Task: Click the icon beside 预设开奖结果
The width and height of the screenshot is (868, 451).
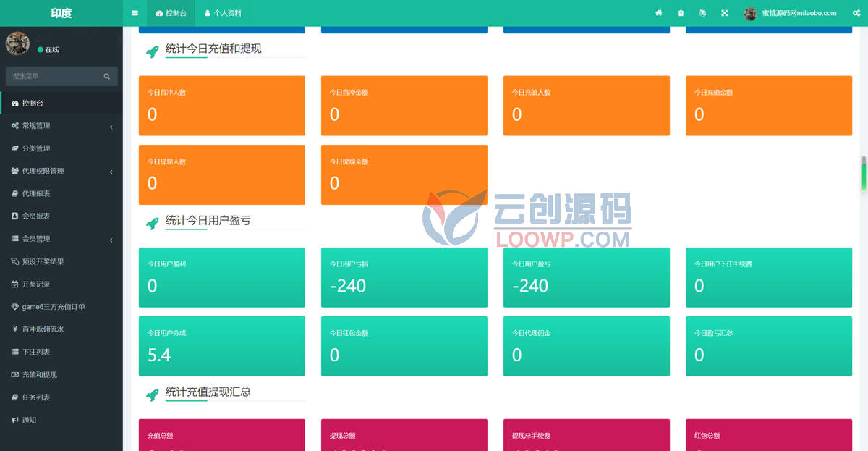Action: (x=15, y=261)
